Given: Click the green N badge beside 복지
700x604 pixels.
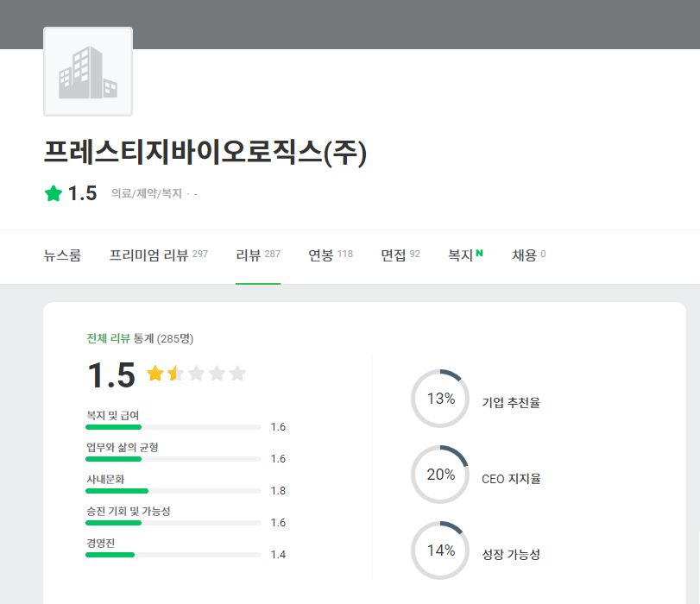Looking at the screenshot, I should (x=479, y=253).
